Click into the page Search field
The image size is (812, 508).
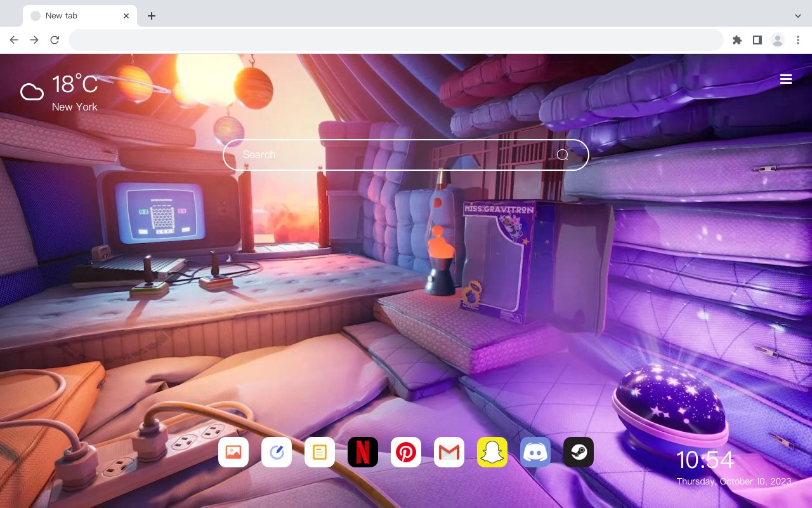pos(406,155)
